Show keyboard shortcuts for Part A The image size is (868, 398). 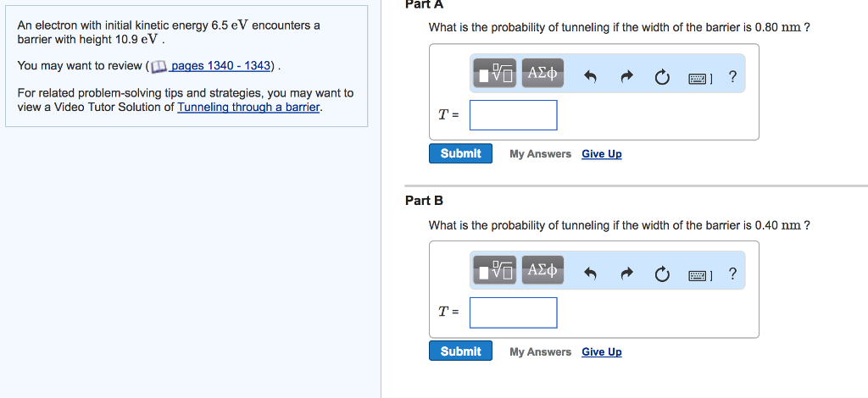coord(699,77)
